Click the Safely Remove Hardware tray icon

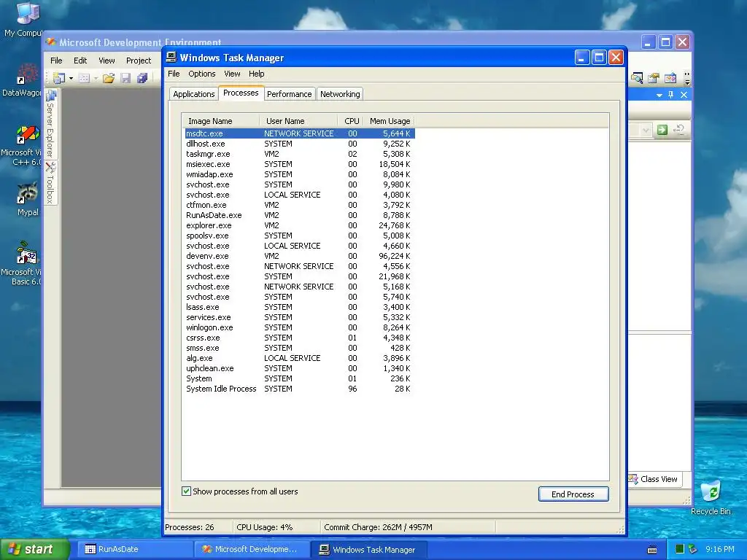point(692,550)
